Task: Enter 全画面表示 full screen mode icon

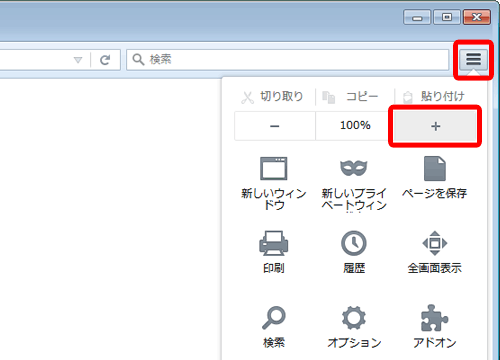Action: (435, 243)
